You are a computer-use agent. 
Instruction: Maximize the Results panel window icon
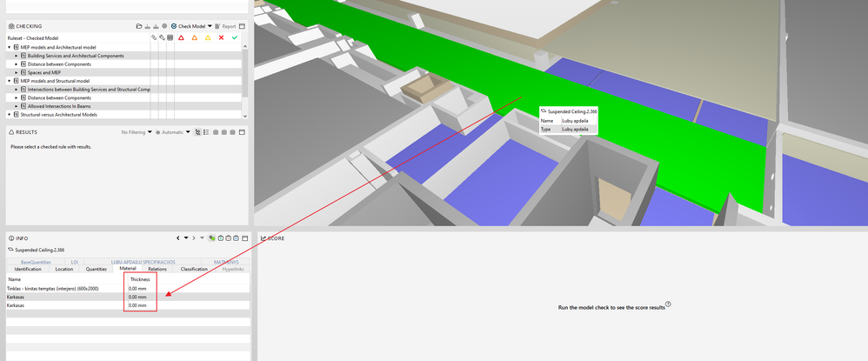242,132
